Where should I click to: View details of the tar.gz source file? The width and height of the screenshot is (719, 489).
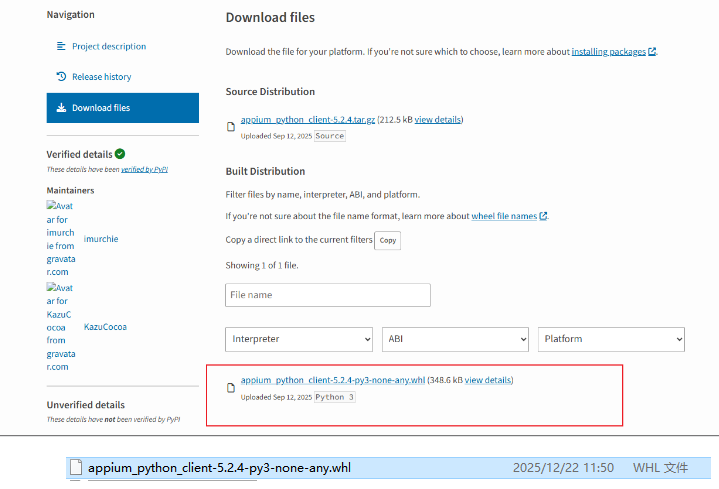pos(437,120)
